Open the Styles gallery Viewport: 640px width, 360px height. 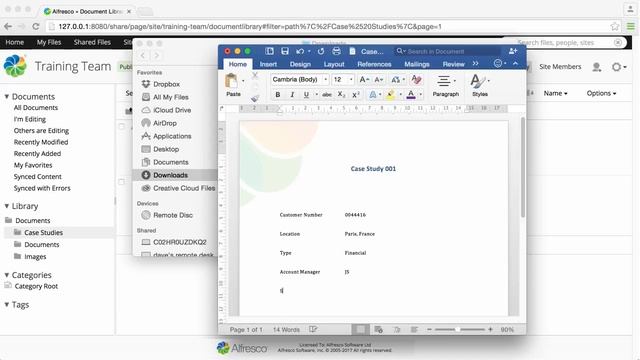(480, 86)
